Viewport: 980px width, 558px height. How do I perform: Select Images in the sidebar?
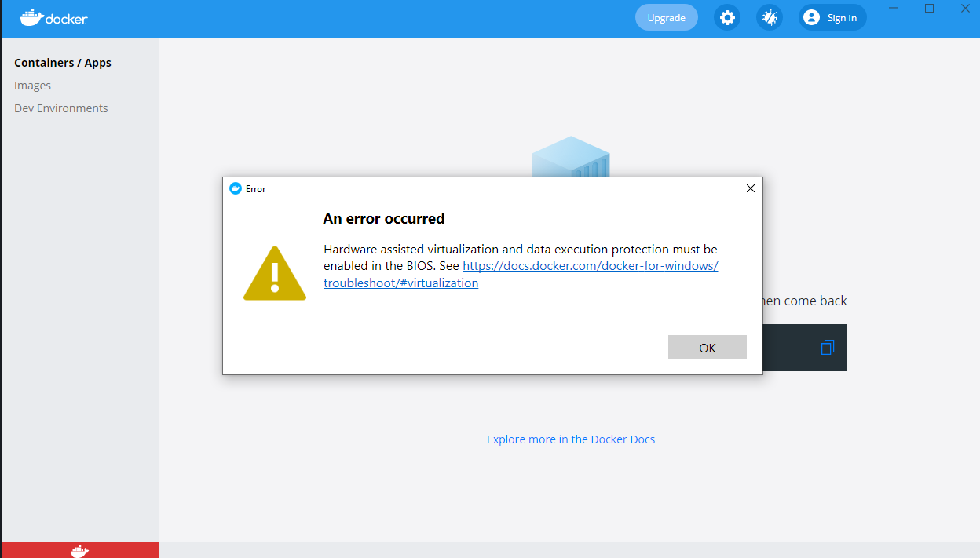pyautogui.click(x=32, y=86)
